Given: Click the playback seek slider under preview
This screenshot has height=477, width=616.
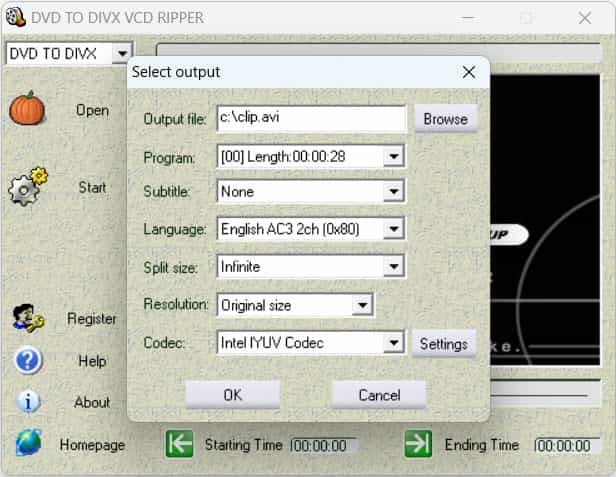Looking at the screenshot, I should tap(545, 395).
